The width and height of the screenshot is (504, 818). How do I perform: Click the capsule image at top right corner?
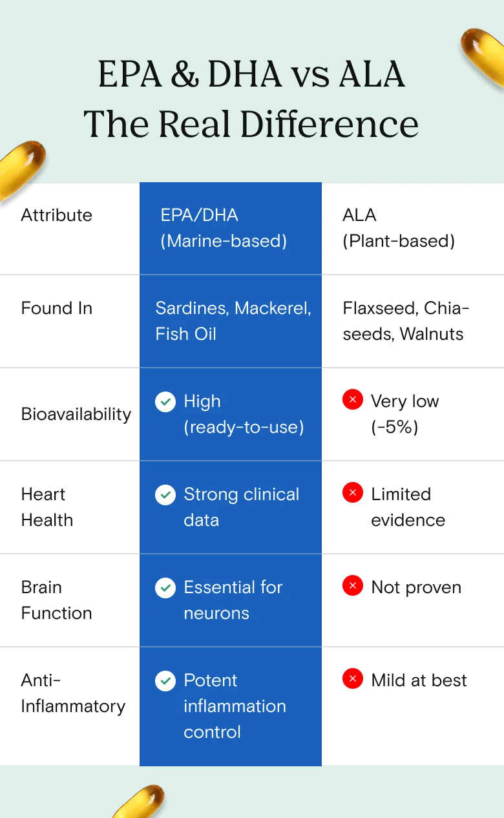coord(483,57)
